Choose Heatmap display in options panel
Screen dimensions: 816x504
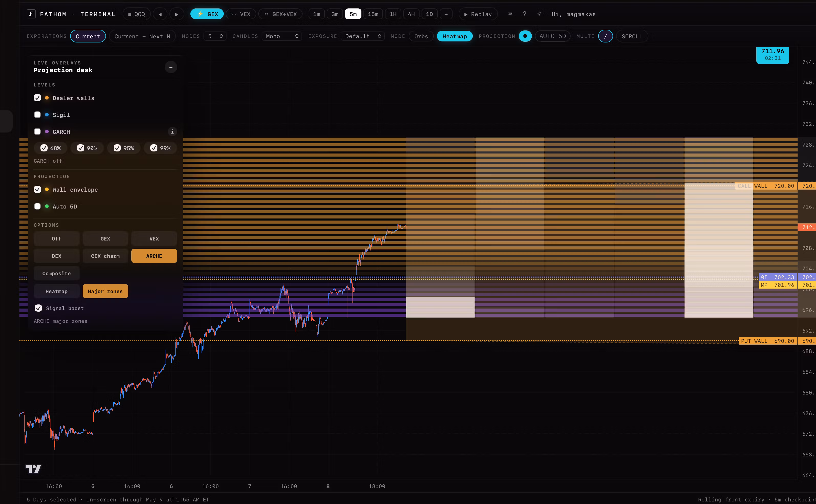pyautogui.click(x=57, y=291)
